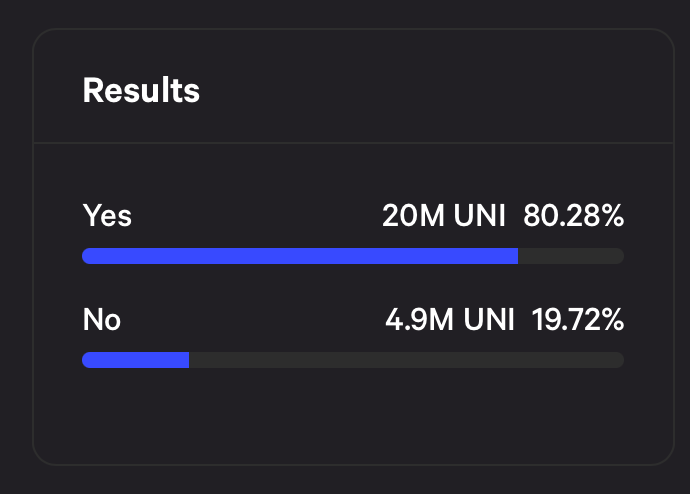Select the Yes vote label
The image size is (690, 494).
pos(107,216)
